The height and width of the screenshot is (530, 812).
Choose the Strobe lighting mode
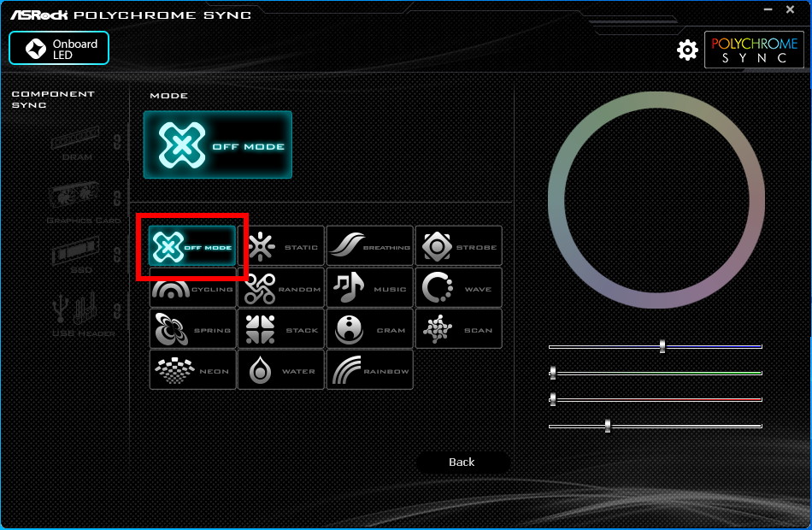pyautogui.click(x=459, y=246)
